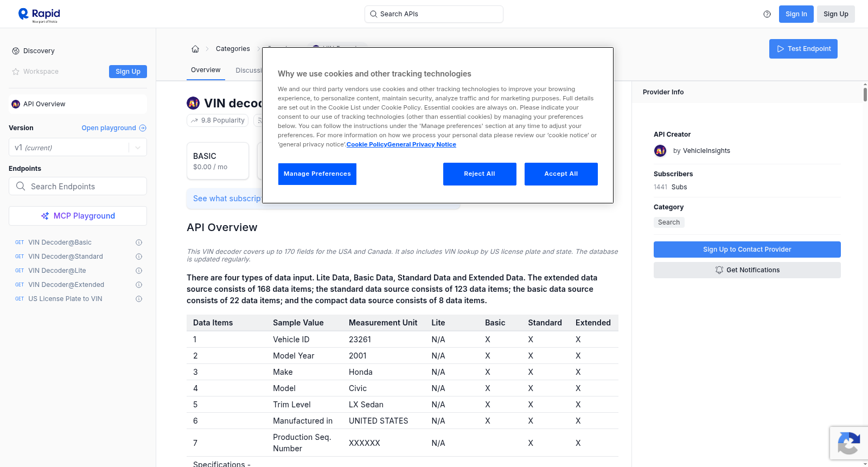Open Manage Preferences for cookies
Image resolution: width=868 pixels, height=467 pixels.
[317, 174]
